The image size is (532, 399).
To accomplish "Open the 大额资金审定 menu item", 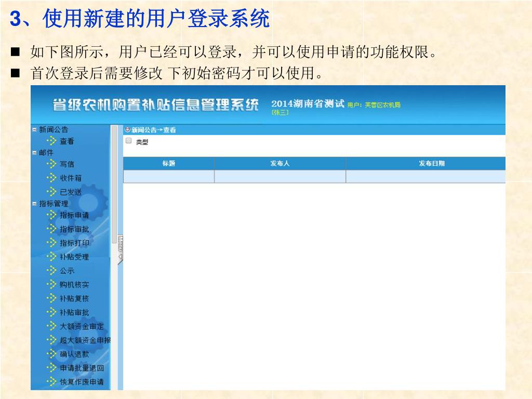I will [82, 326].
